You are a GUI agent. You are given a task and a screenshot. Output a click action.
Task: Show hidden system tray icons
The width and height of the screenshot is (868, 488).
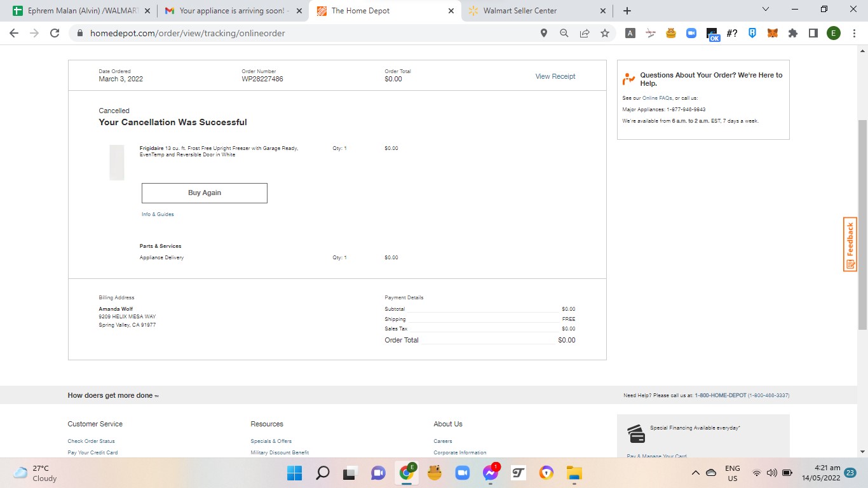tap(695, 473)
